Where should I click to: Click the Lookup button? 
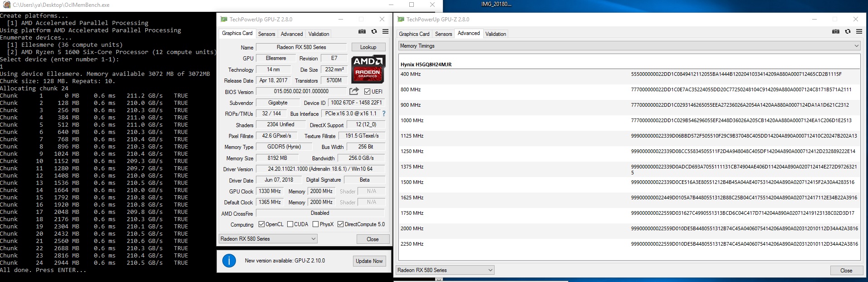tap(368, 47)
